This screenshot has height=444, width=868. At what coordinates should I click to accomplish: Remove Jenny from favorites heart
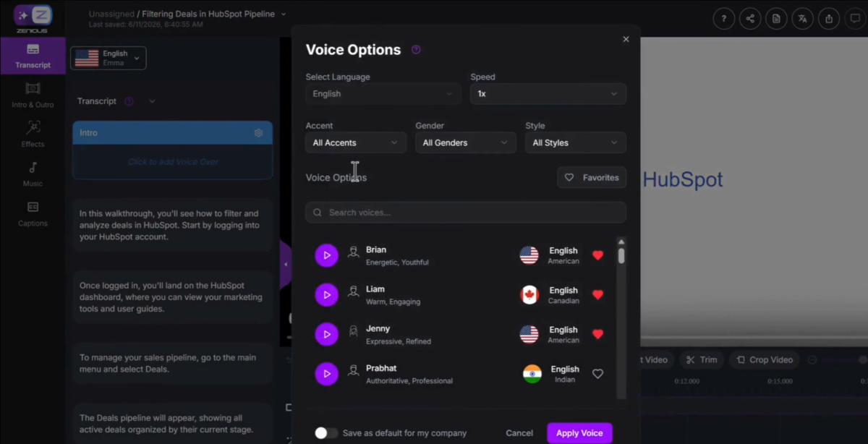click(597, 334)
